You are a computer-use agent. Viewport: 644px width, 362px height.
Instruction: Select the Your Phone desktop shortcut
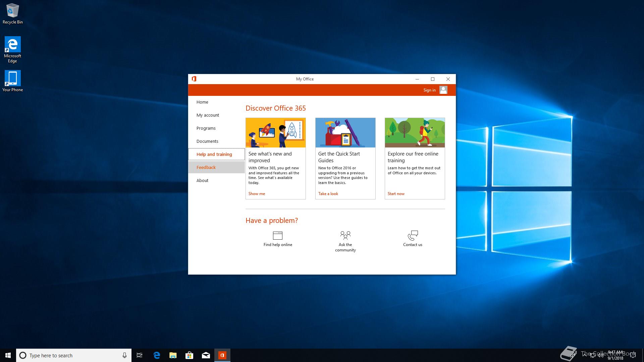click(12, 81)
